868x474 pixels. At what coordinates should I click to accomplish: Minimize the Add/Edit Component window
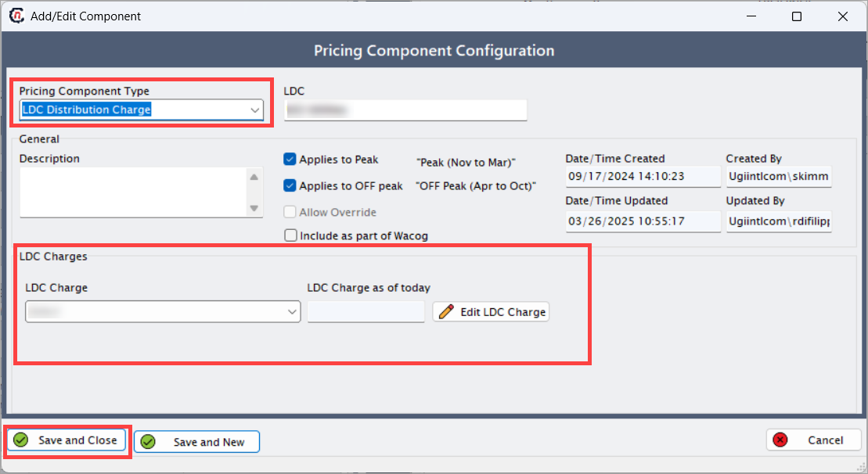(x=751, y=16)
